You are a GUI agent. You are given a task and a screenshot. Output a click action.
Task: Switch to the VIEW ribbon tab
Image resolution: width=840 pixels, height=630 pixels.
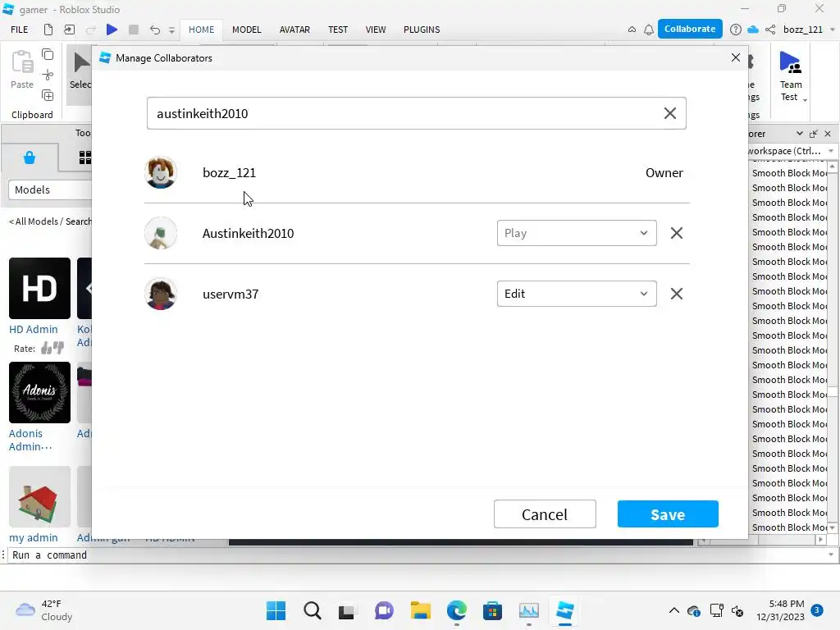pos(376,30)
